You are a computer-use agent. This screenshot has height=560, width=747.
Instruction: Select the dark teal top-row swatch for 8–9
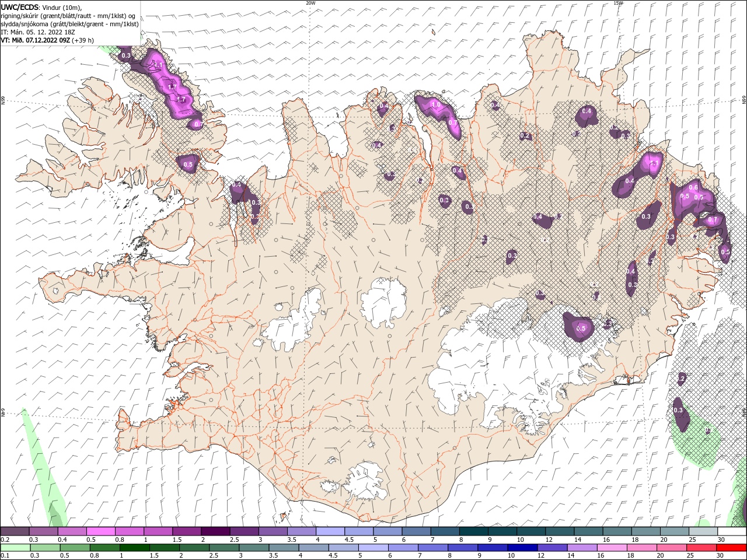(473, 531)
